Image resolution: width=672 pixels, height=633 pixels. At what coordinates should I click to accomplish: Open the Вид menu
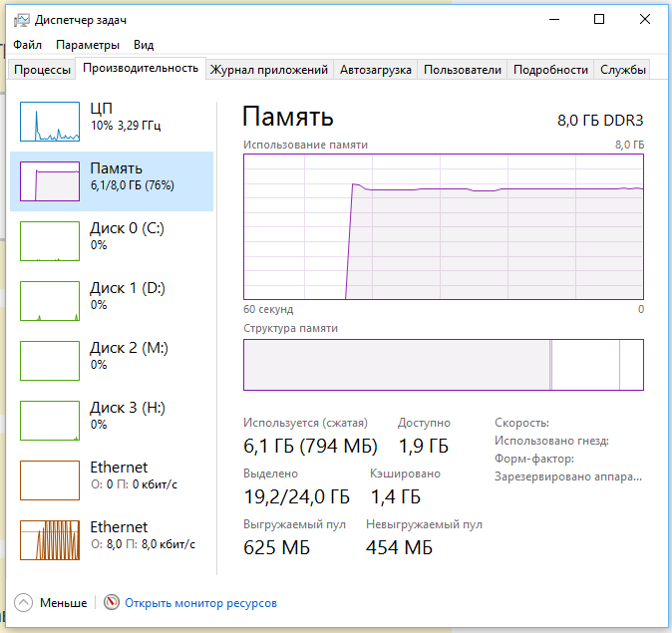point(144,45)
